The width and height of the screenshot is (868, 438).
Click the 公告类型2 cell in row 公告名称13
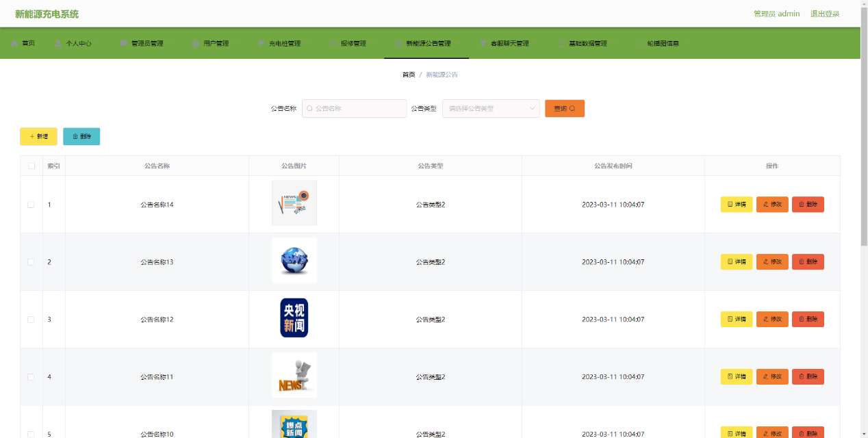point(431,262)
